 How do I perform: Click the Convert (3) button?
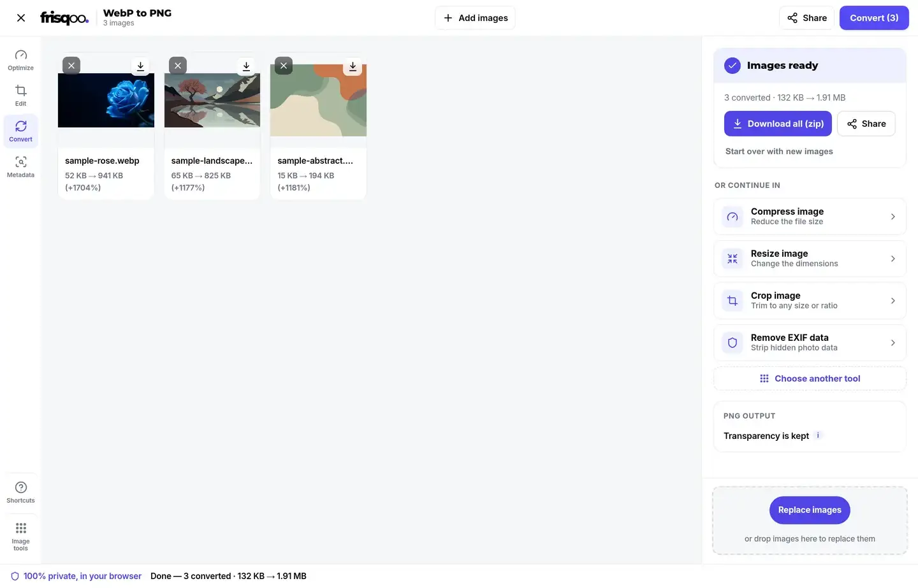point(874,18)
